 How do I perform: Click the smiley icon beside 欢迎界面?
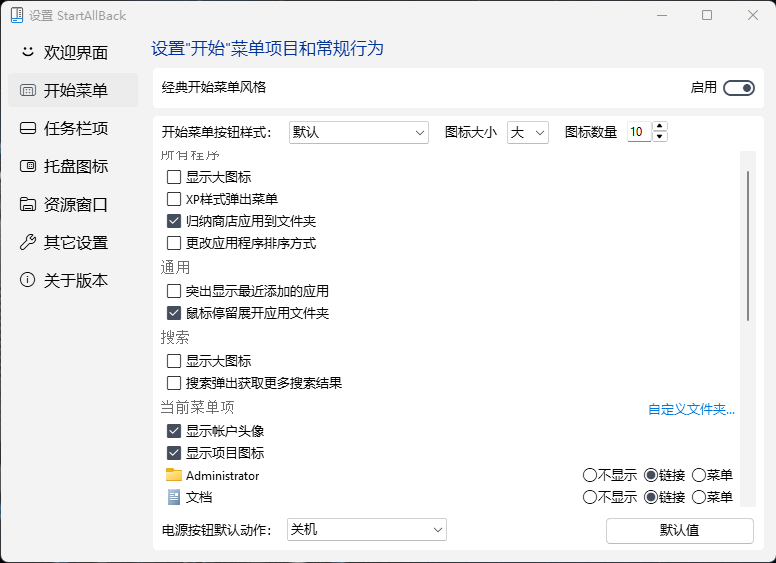pyautogui.click(x=28, y=52)
